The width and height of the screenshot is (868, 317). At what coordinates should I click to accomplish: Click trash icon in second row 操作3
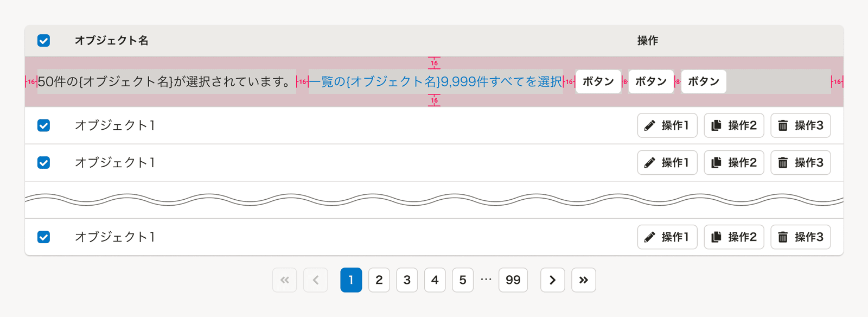[783, 163]
